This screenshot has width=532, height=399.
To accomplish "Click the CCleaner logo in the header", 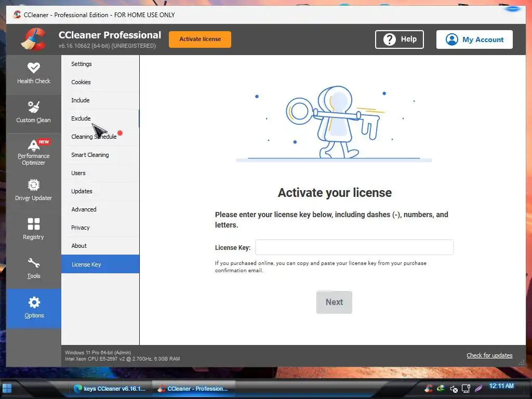I will (x=34, y=39).
